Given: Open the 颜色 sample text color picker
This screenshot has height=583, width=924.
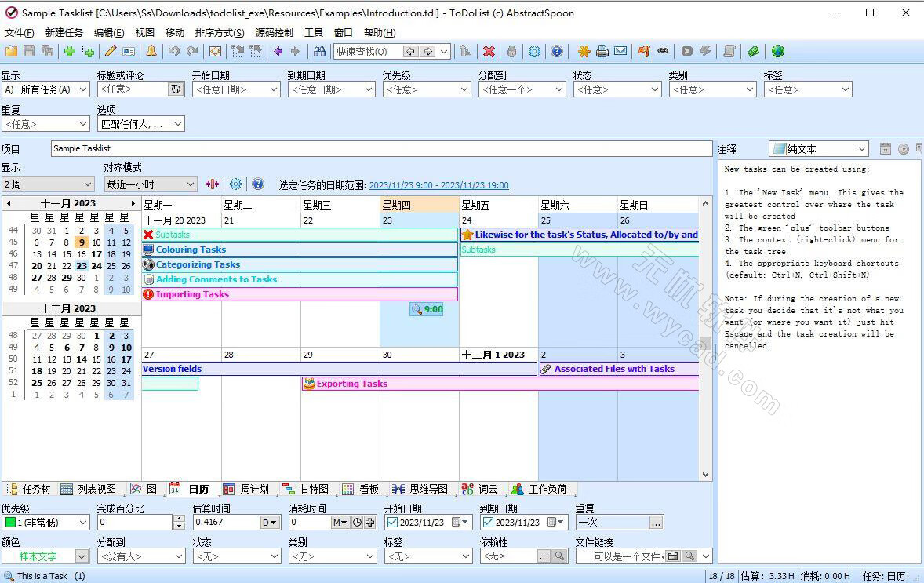Looking at the screenshot, I should pos(82,556).
